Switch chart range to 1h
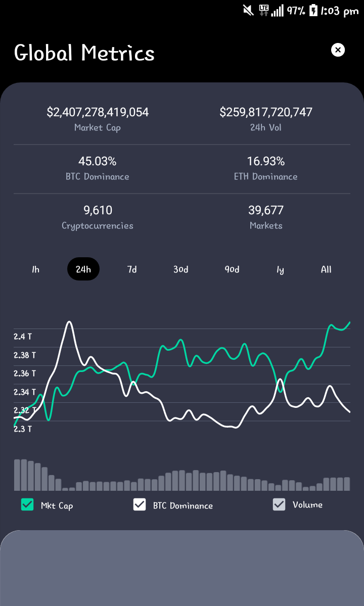This screenshot has height=606, width=364. pyautogui.click(x=35, y=269)
